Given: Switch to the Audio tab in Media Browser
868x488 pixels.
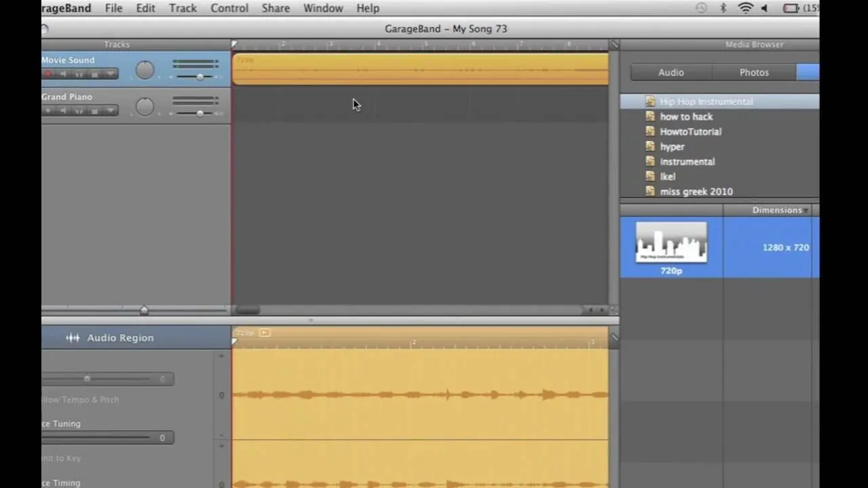Looking at the screenshot, I should pyautogui.click(x=671, y=73).
